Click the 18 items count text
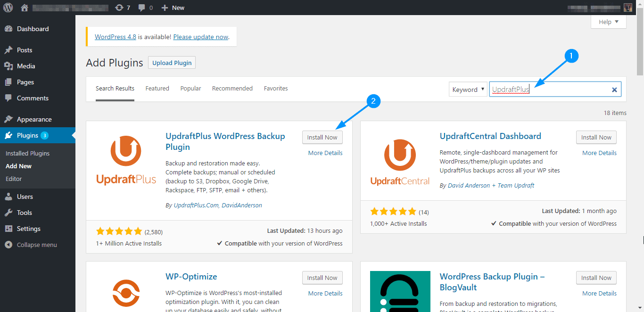The width and height of the screenshot is (644, 312). pyautogui.click(x=615, y=113)
